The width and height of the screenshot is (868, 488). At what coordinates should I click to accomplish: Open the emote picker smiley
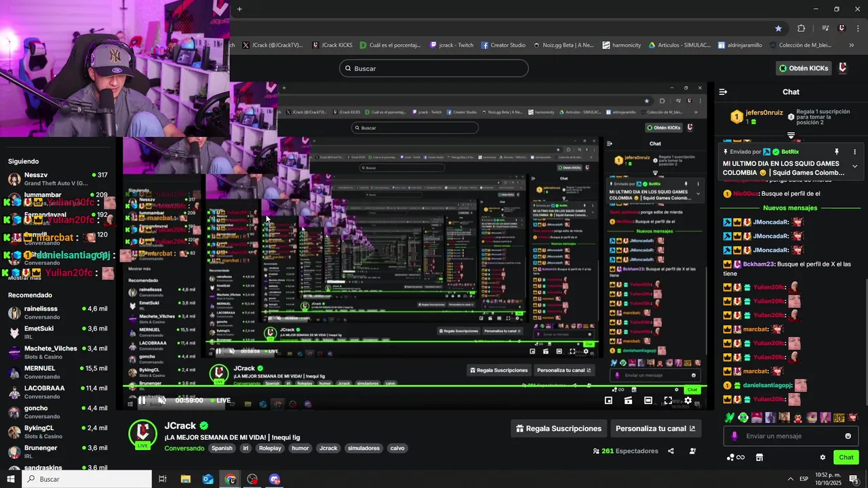848,436
